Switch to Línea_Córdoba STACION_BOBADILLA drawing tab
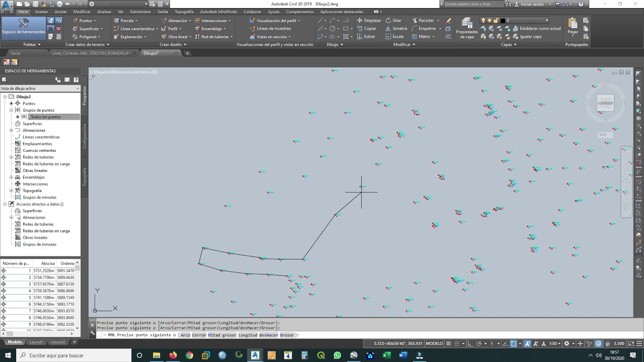The height and width of the screenshot is (362, 644). 91,53
